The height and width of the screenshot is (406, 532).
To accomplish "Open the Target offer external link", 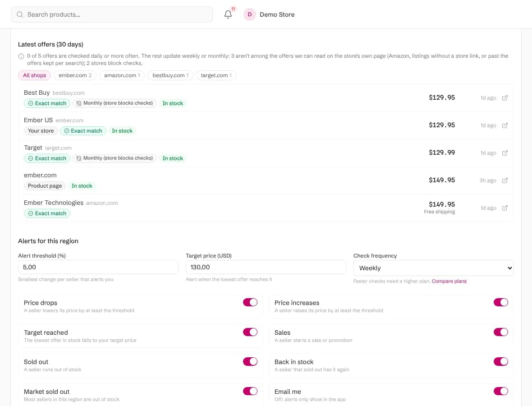I will tap(505, 153).
